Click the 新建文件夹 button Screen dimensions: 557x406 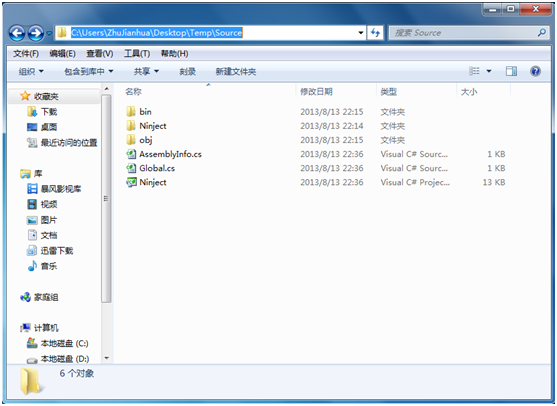point(236,71)
